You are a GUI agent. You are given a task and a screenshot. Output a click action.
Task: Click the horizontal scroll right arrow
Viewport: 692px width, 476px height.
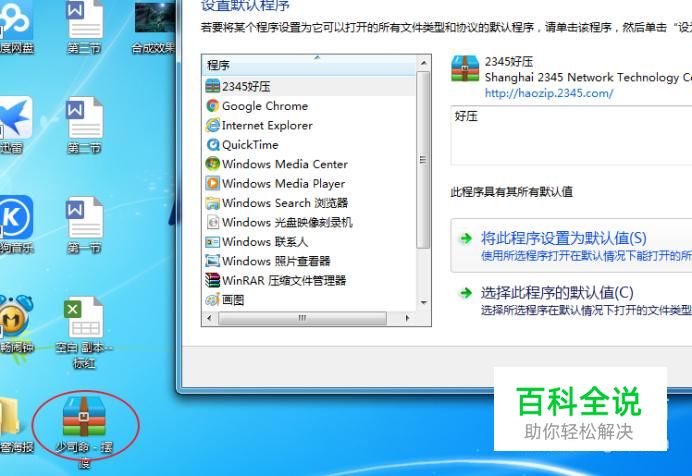click(407, 318)
